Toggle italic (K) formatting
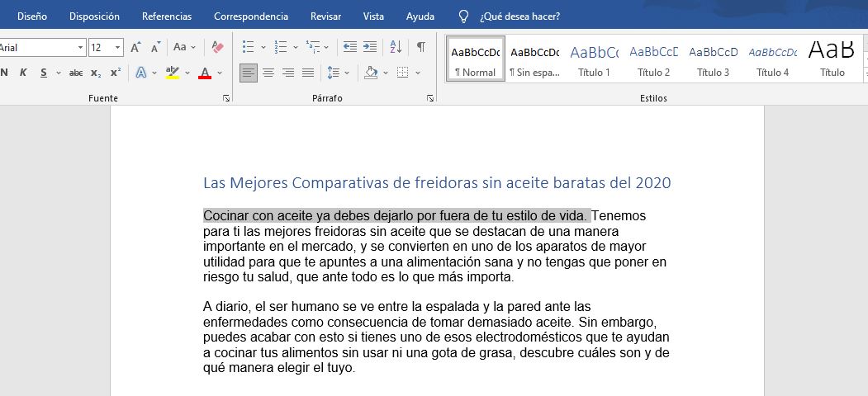Image resolution: width=868 pixels, height=396 pixels. 23,73
